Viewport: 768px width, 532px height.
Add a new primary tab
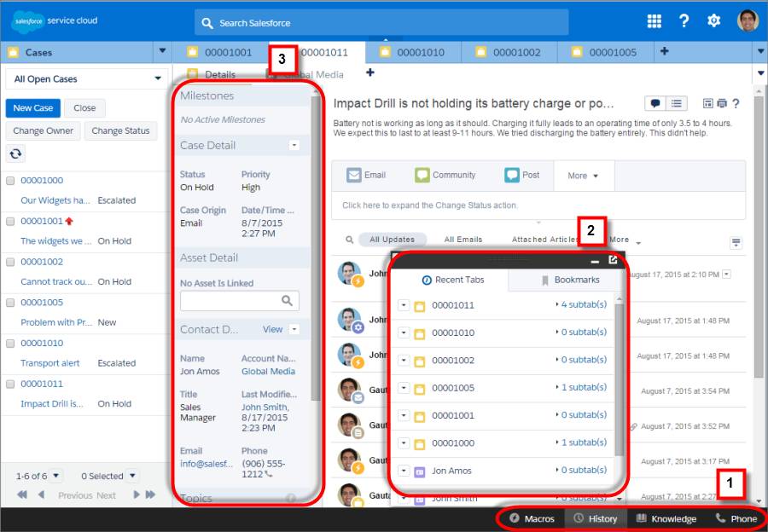tap(664, 51)
